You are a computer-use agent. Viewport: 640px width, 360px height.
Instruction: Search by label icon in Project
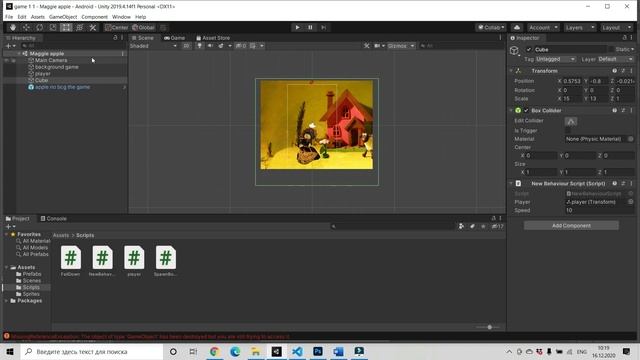472,226
